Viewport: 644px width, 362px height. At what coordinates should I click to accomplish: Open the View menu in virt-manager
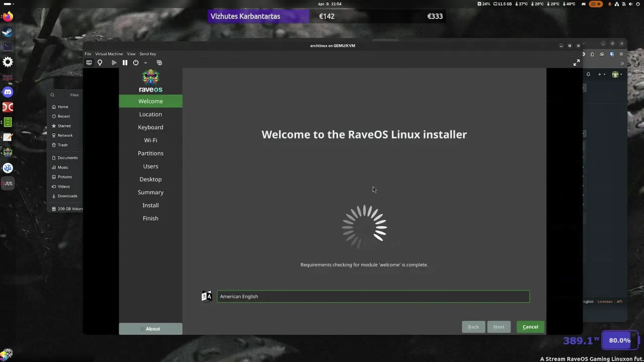[131, 54]
